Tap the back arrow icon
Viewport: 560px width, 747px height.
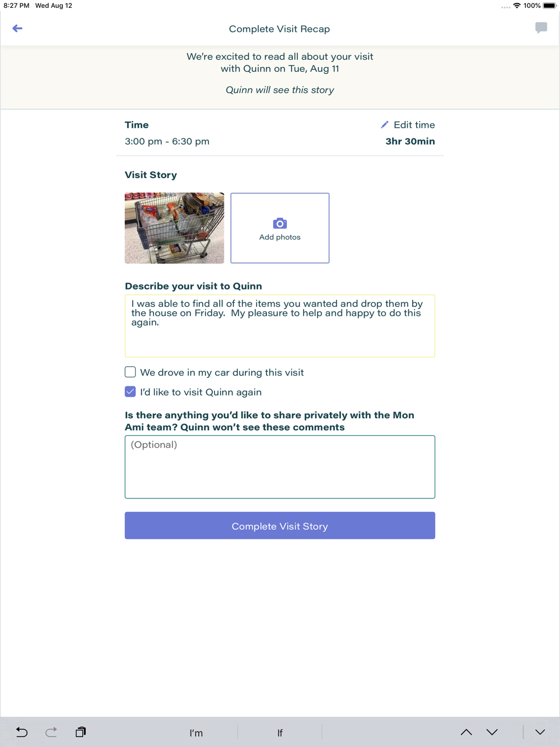click(17, 29)
